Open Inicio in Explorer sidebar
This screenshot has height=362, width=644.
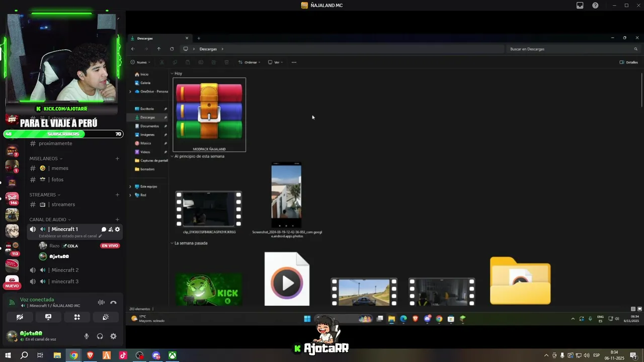click(141, 74)
